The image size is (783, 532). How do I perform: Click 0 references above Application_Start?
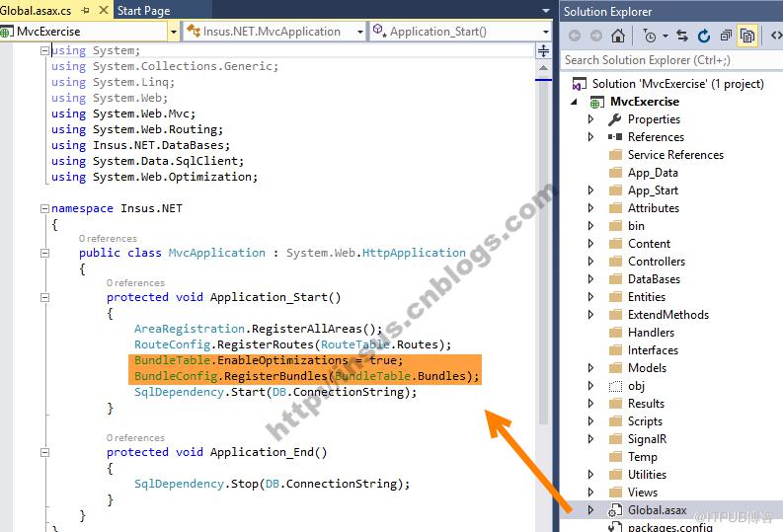pyautogui.click(x=135, y=283)
